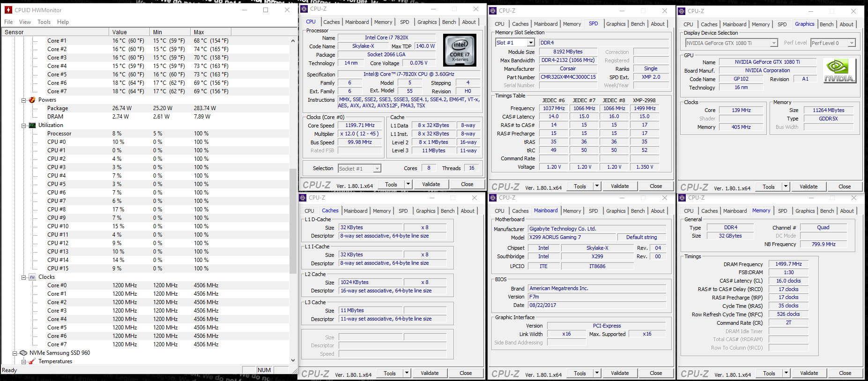Screen dimensions: 868x381
Task: Click the Instructions text box in CPU window
Action: pos(409,103)
